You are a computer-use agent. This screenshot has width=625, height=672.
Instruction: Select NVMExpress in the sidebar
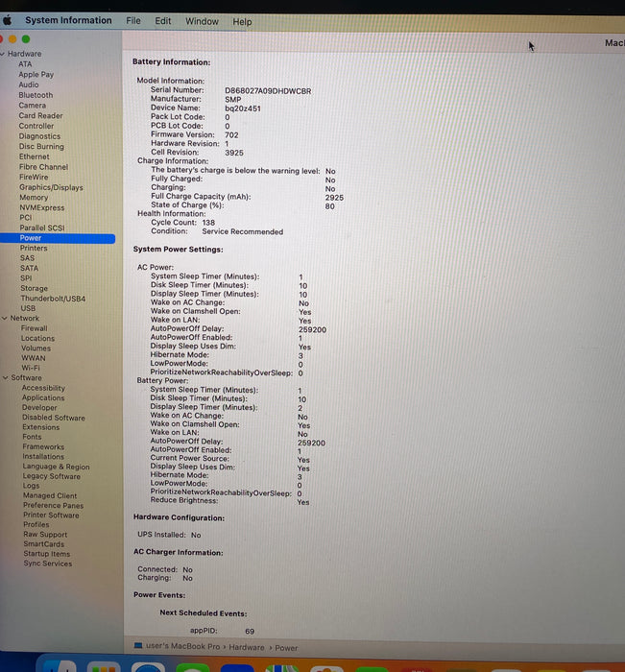41,207
